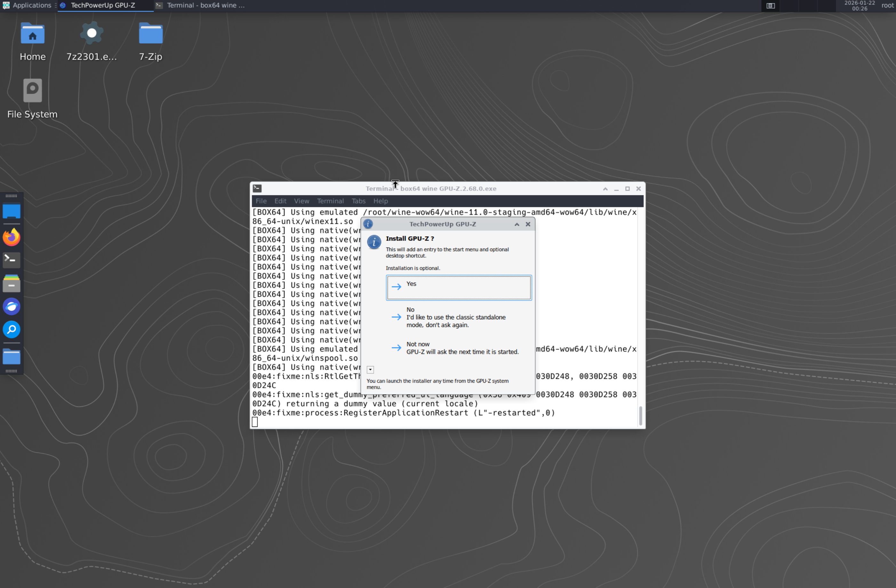Open the Applications menu
The height and width of the screenshot is (588, 896).
(x=27, y=5)
